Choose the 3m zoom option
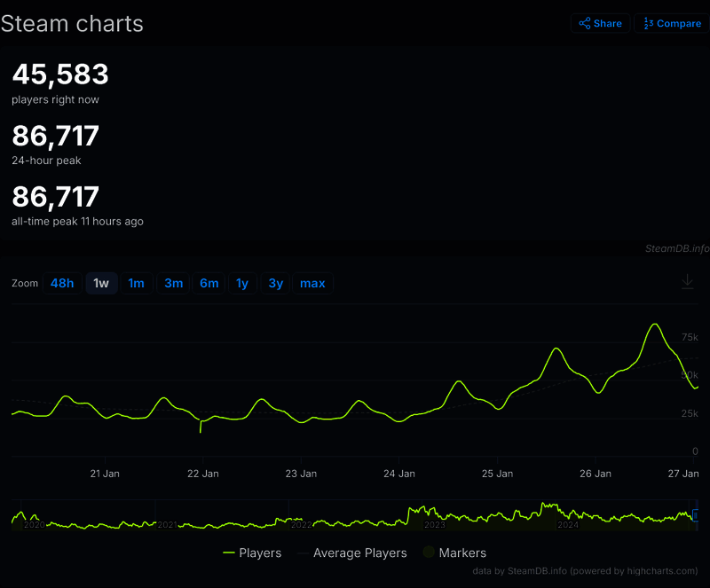 coord(173,283)
